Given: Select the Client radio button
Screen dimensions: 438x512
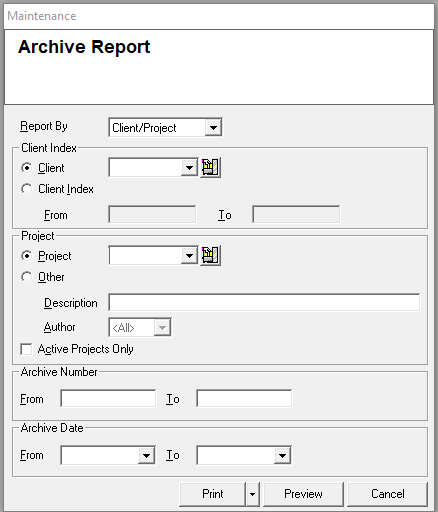Looking at the screenshot, I should pos(27,168).
